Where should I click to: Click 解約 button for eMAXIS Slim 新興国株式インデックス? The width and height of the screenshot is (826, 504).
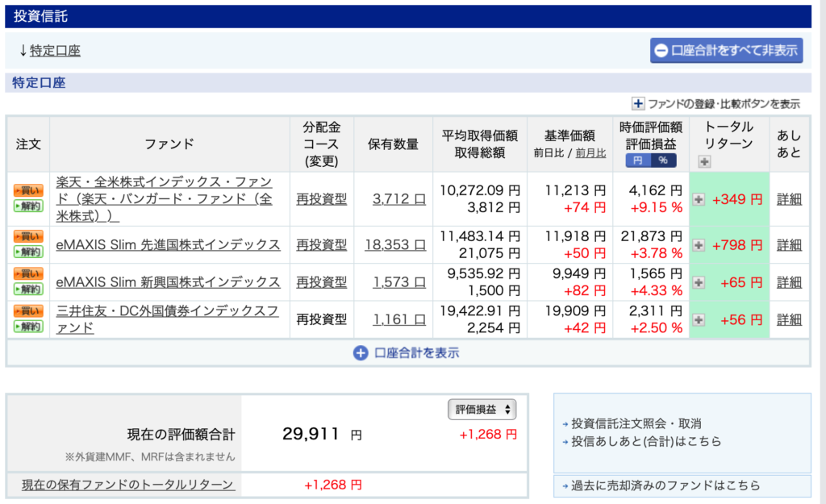(x=28, y=289)
